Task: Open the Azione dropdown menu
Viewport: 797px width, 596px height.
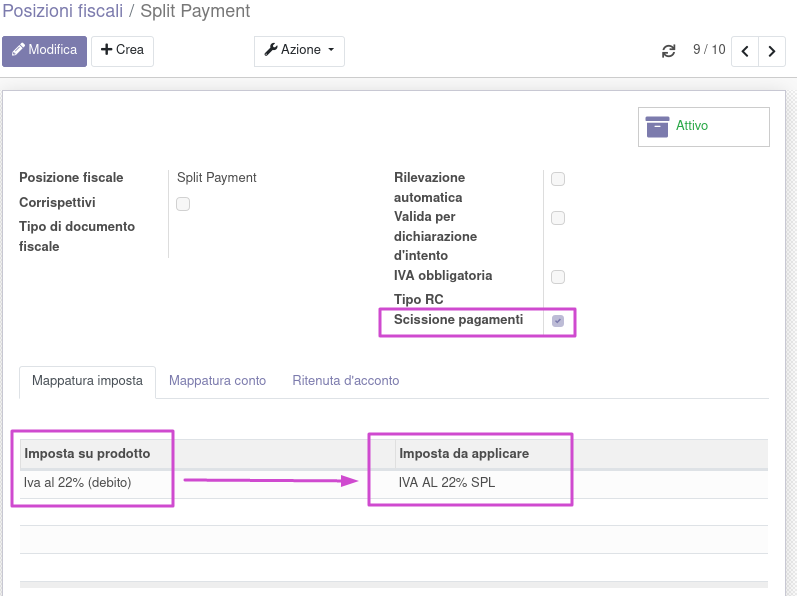Action: 299,51
